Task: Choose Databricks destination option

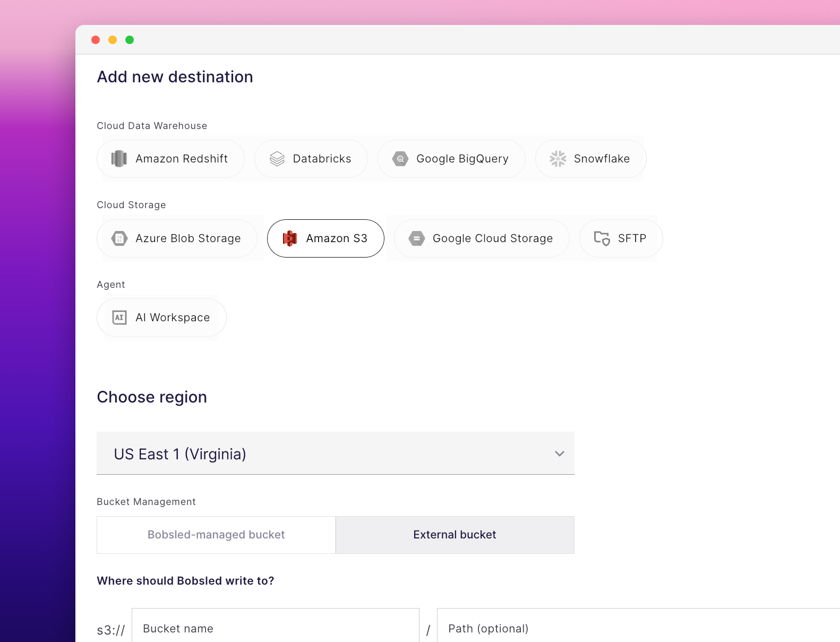Action: pyautogui.click(x=311, y=159)
